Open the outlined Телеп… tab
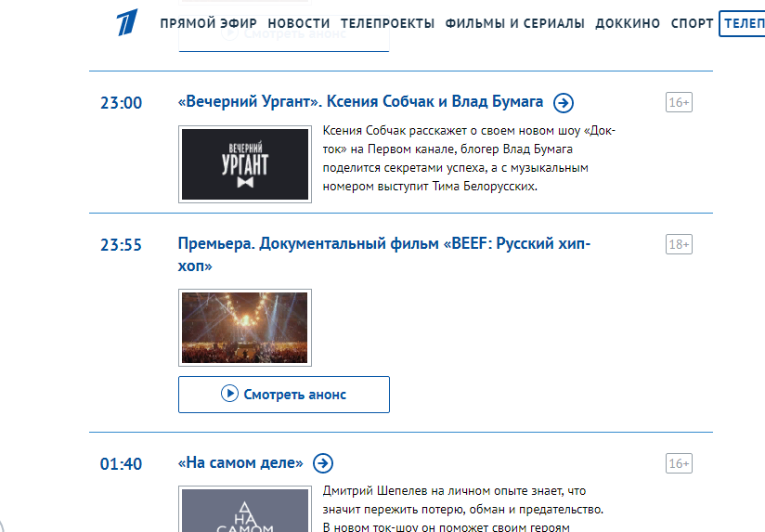Image resolution: width=765 pixels, height=532 pixels. tap(742, 23)
